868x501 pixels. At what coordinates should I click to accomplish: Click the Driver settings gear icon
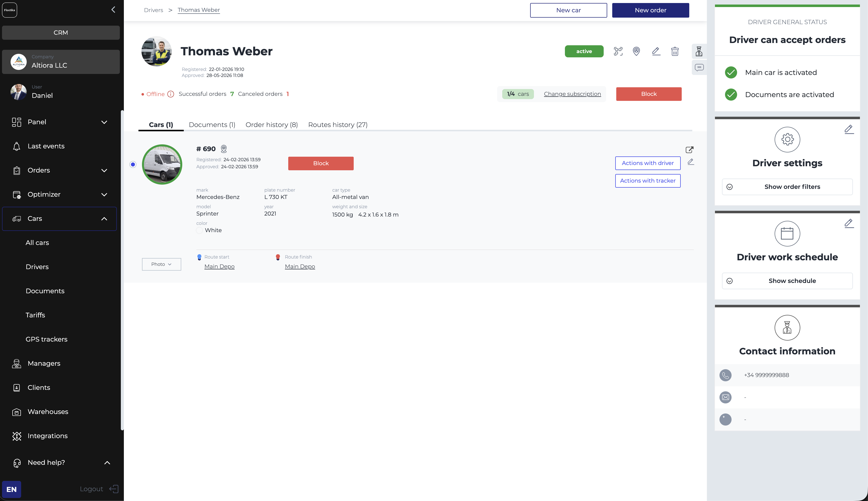(787, 139)
